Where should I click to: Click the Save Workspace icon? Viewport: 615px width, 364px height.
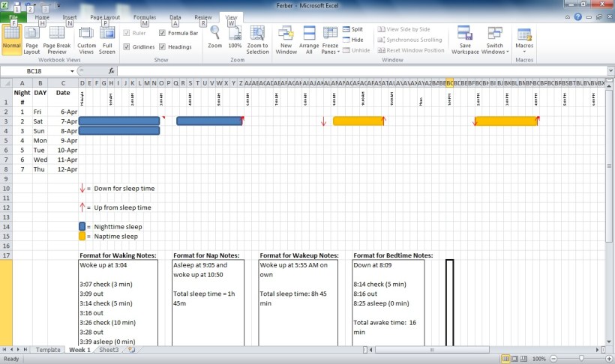click(x=465, y=38)
